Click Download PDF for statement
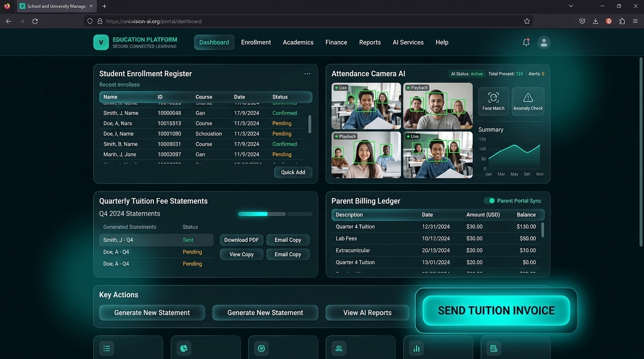The width and height of the screenshot is (644, 359). (x=241, y=240)
